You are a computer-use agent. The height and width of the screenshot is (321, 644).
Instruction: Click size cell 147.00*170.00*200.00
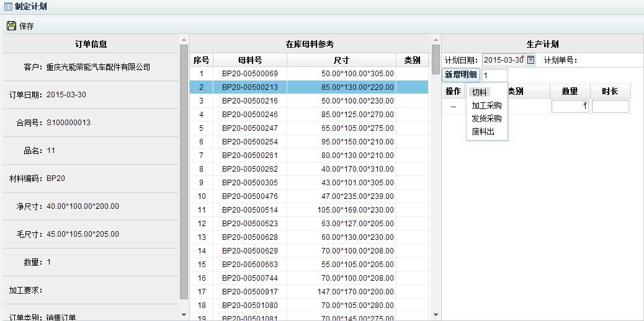point(341,292)
